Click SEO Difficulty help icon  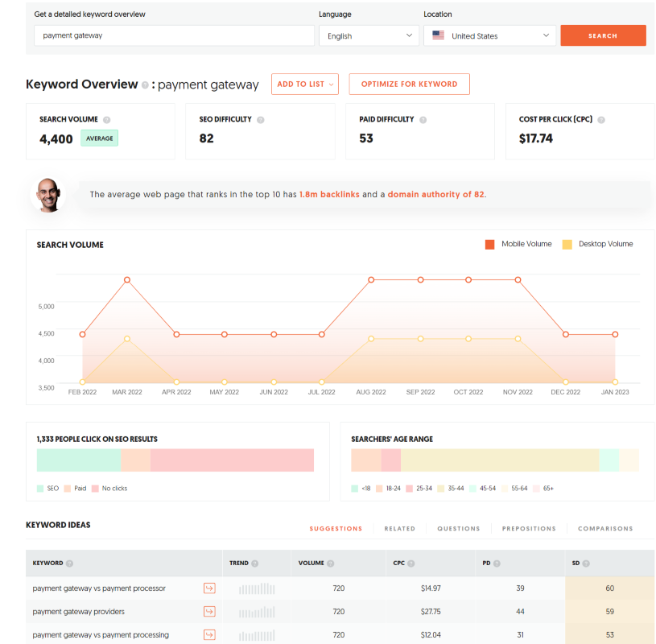(x=260, y=120)
